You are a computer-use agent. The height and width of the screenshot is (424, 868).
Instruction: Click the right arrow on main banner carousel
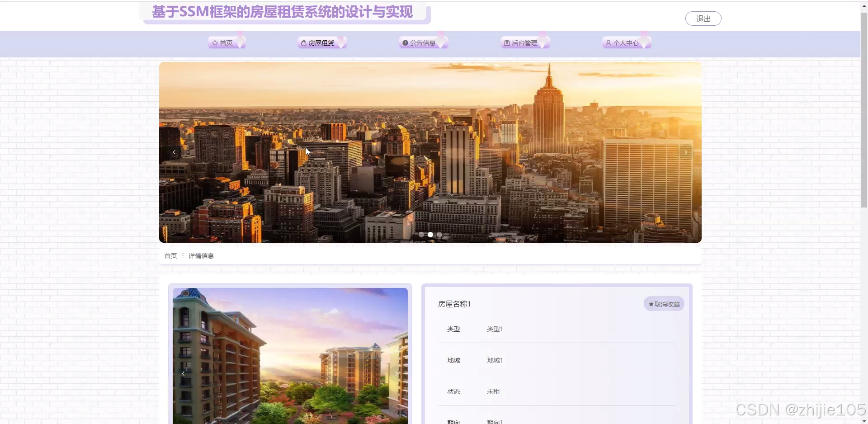tap(685, 152)
